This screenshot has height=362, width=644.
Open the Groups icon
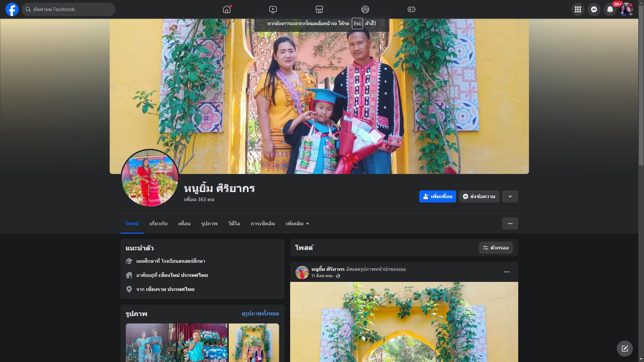[365, 9]
